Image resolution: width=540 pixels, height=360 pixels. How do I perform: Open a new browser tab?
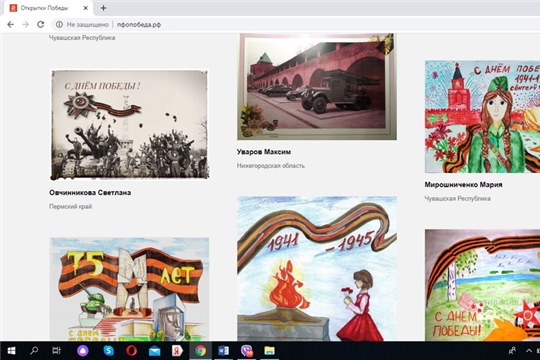click(103, 8)
